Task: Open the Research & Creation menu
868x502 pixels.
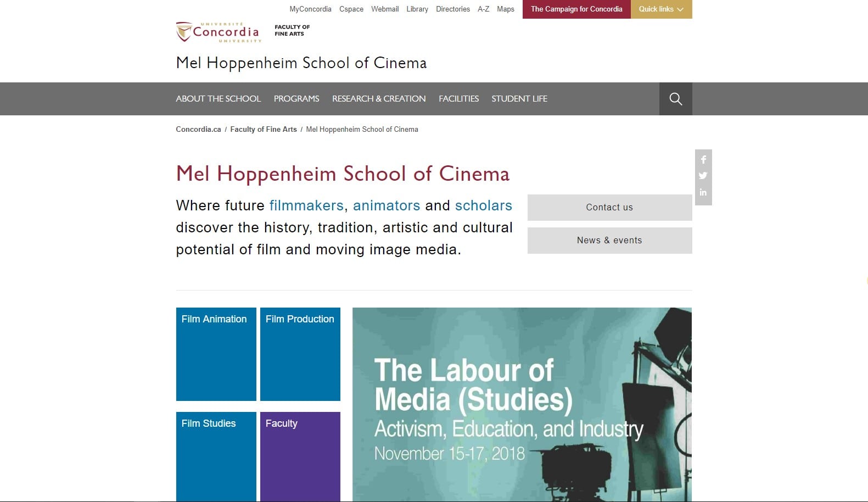Action: click(x=379, y=99)
